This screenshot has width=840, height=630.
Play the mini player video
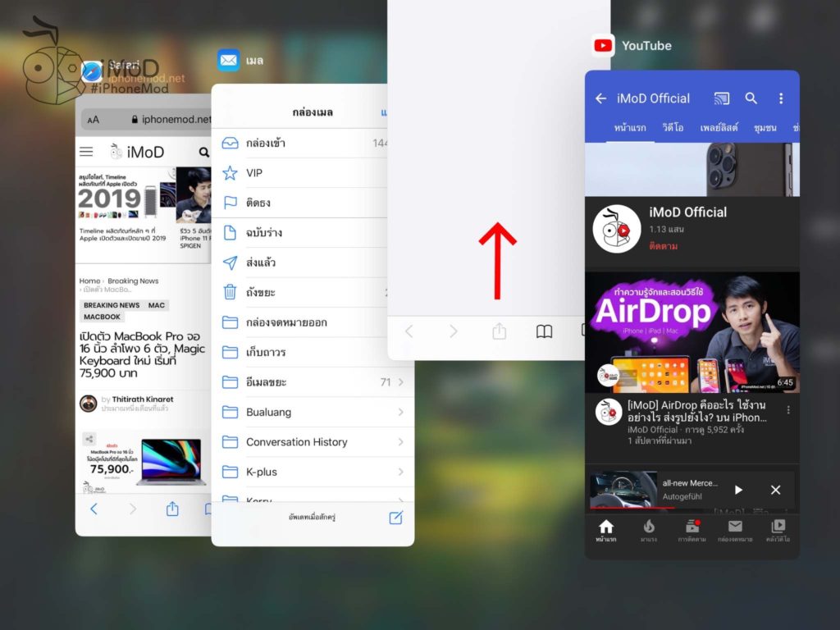coord(738,490)
